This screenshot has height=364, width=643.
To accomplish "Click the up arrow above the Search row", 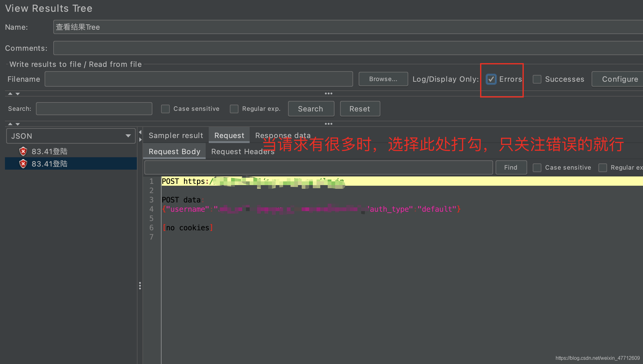I will coord(10,93).
